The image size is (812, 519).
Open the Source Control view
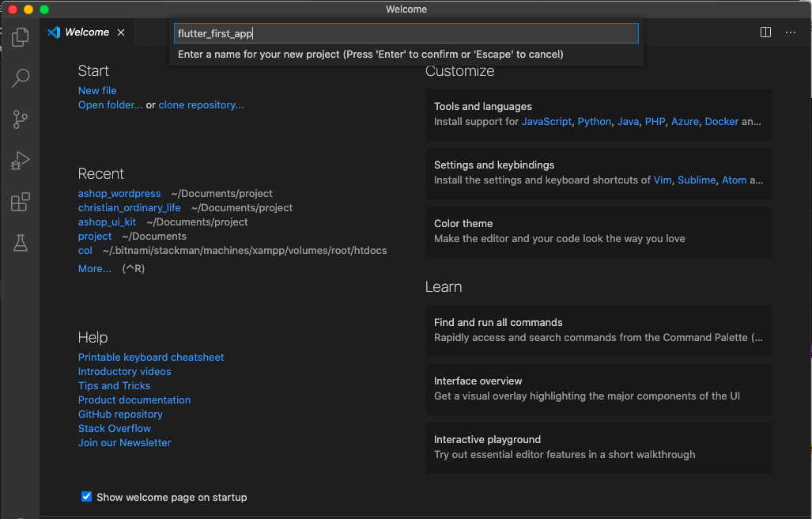pyautogui.click(x=21, y=119)
